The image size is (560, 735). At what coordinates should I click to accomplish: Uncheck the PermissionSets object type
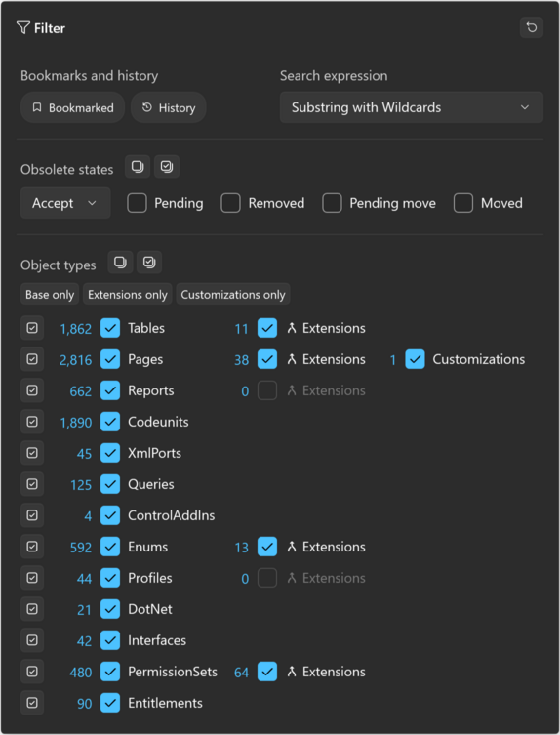click(110, 672)
